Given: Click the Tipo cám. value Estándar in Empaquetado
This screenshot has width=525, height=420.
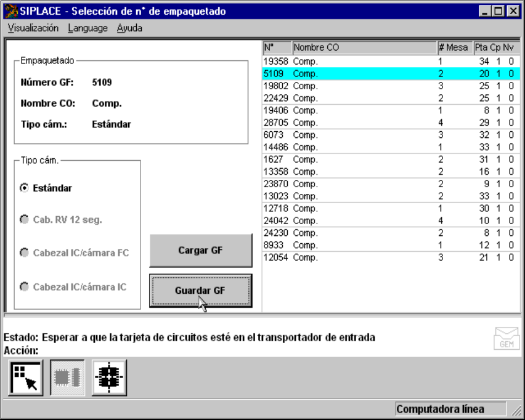Looking at the screenshot, I should tap(112, 124).
